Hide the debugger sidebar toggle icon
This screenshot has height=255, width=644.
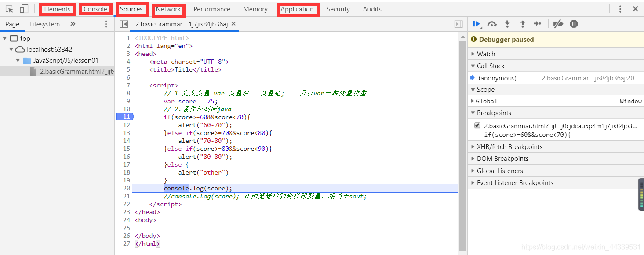(x=458, y=24)
